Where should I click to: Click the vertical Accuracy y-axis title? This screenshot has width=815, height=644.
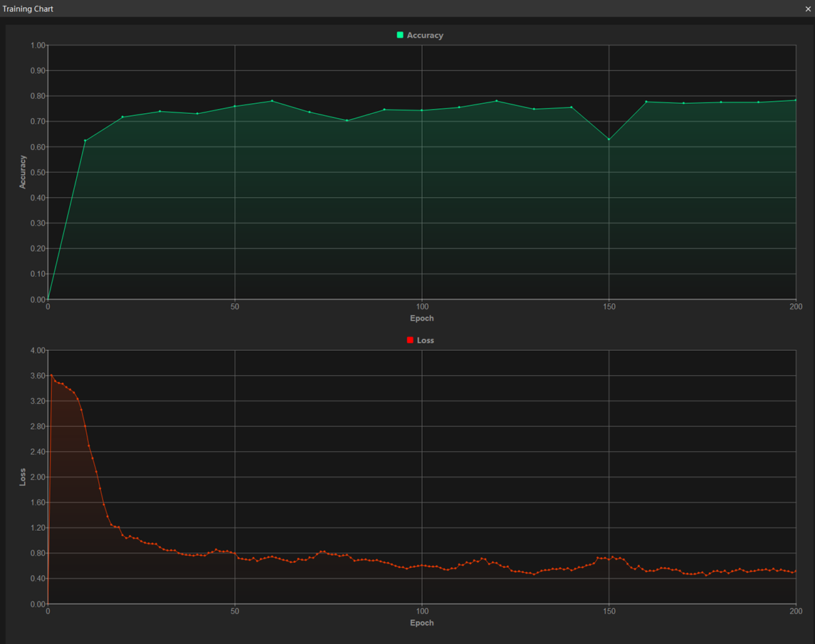tap(22, 172)
